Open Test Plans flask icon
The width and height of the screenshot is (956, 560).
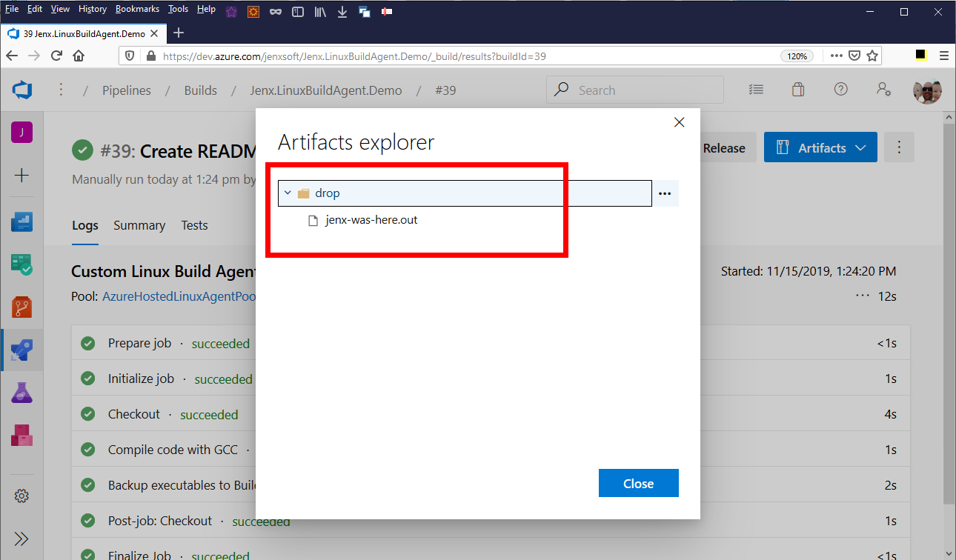click(x=21, y=393)
